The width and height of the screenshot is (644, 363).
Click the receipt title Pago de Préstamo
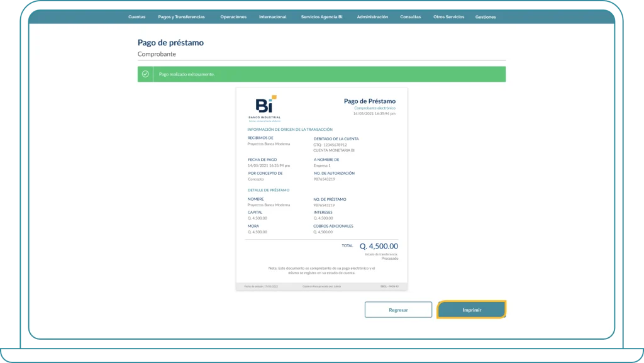(x=369, y=101)
